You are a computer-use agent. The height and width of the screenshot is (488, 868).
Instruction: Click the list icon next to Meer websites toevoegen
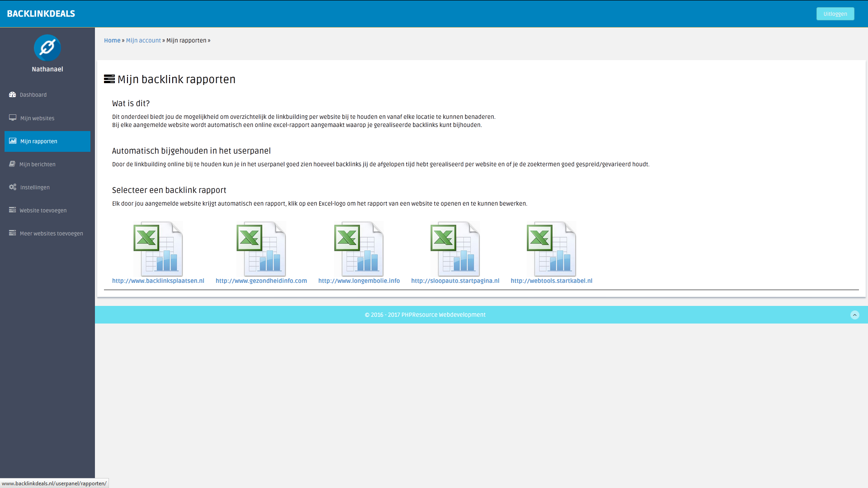click(x=13, y=233)
